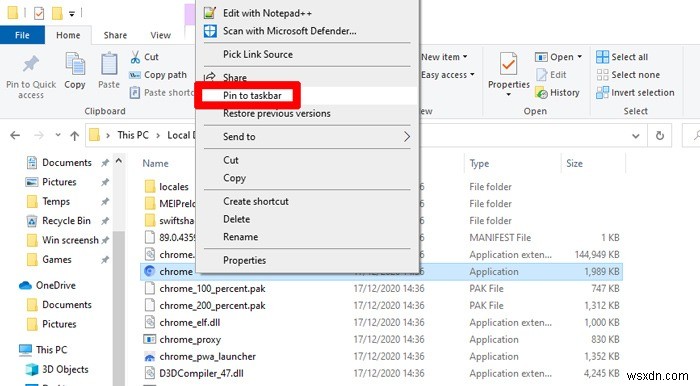Click Select none in the ribbon
The image size is (700, 386).
pos(628,75)
